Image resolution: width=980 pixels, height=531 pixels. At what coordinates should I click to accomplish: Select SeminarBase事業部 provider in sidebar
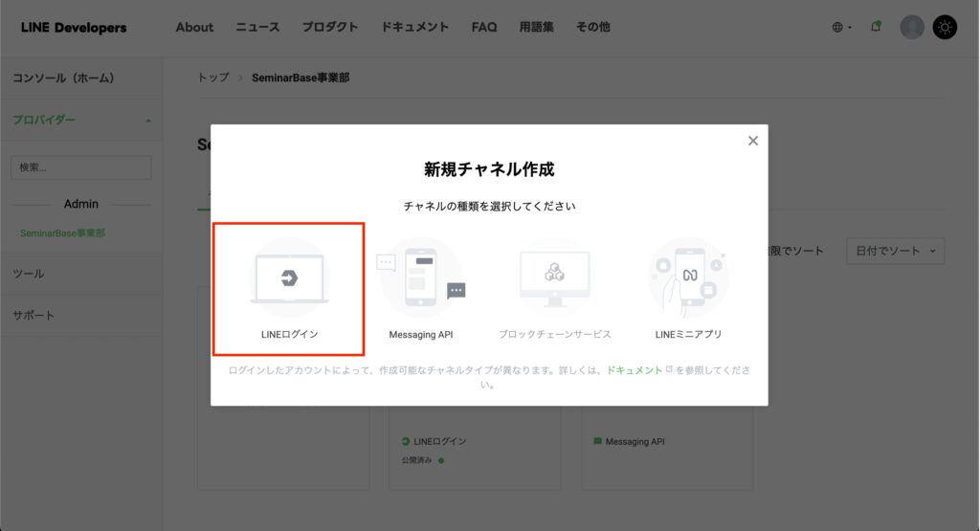[62, 232]
